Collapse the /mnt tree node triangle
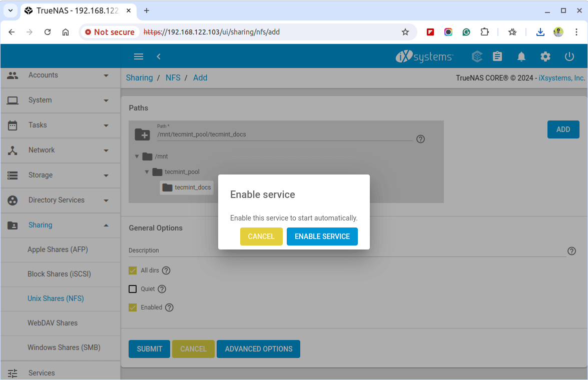 137,156
